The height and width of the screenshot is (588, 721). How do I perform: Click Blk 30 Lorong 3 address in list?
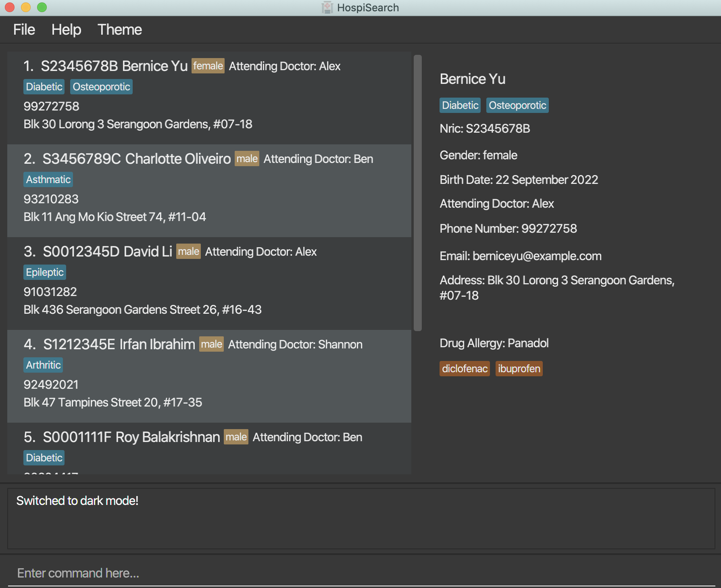point(138,124)
